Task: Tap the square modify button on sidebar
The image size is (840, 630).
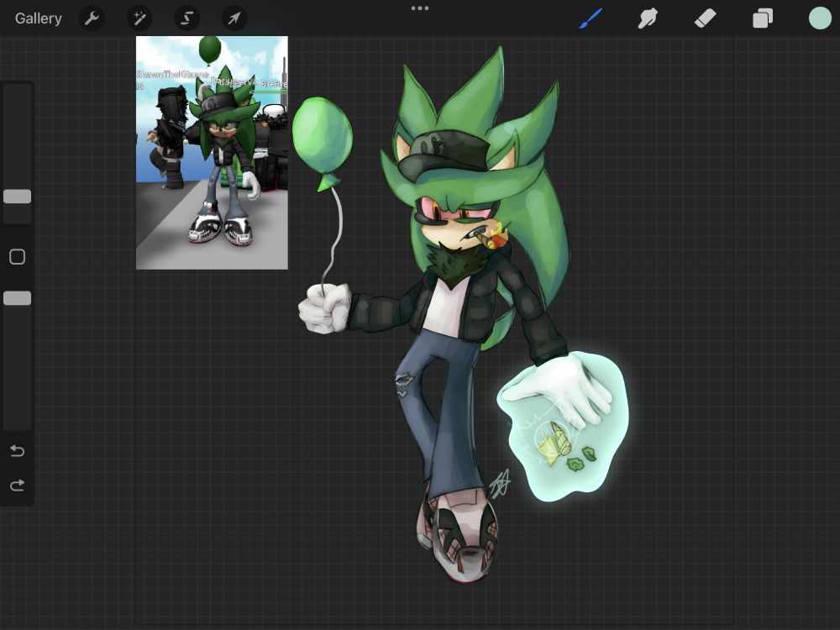Action: (x=17, y=256)
